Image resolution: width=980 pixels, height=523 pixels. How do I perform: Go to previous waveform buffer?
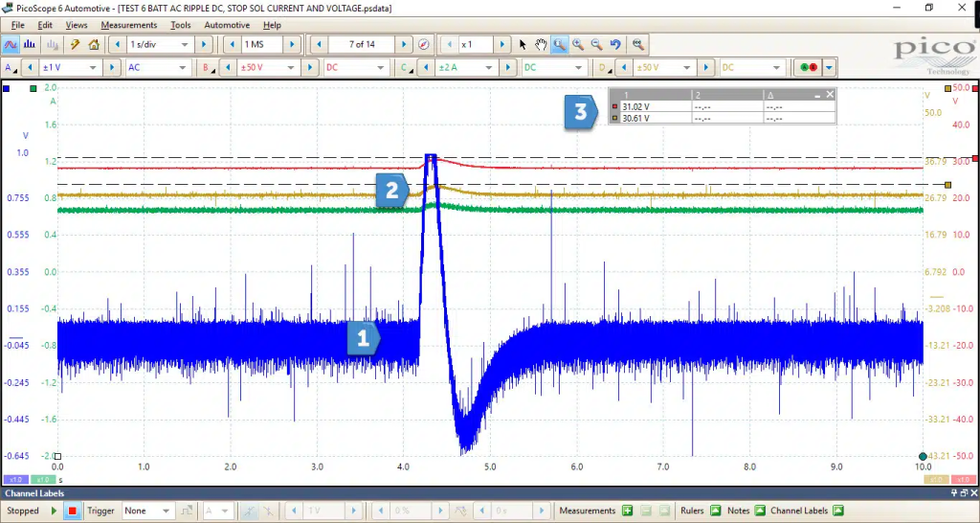[x=320, y=44]
